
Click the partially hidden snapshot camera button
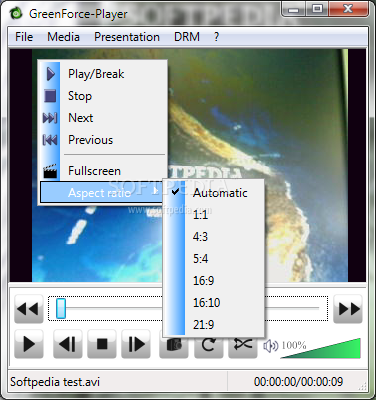tap(173, 347)
